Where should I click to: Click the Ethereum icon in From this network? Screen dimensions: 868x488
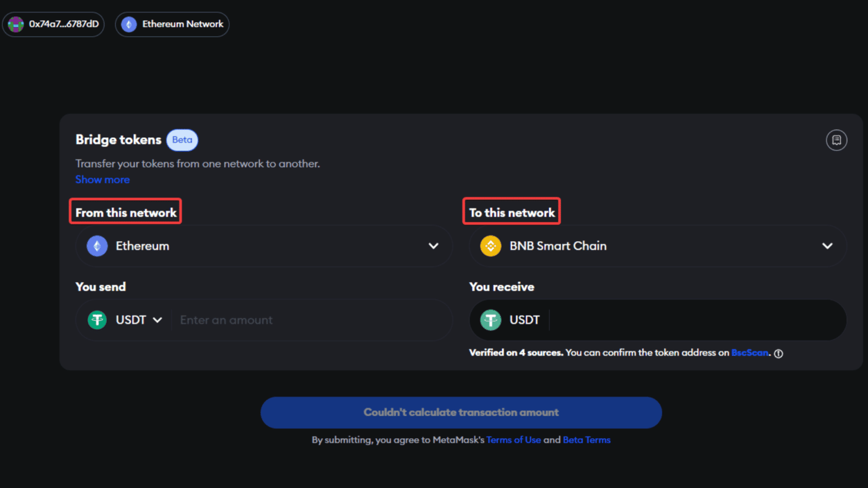(x=97, y=246)
